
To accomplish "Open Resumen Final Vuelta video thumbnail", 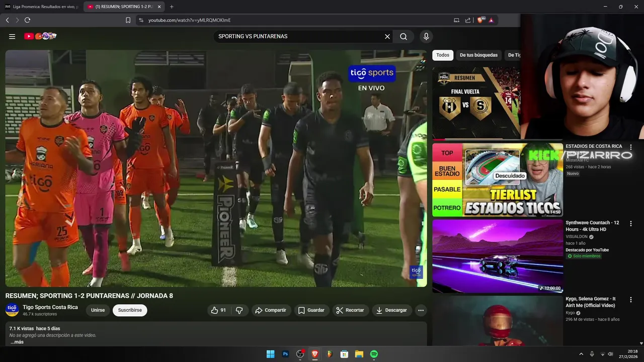I will tap(476, 103).
